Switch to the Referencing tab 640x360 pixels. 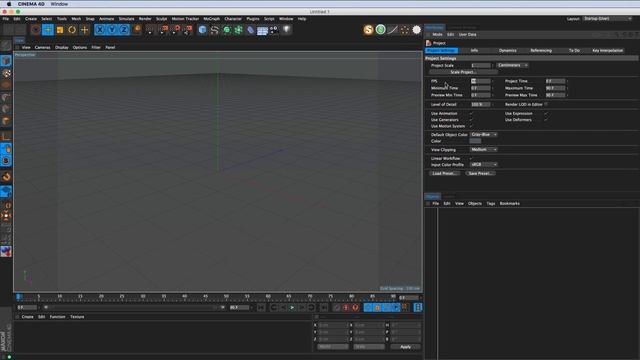click(x=541, y=51)
